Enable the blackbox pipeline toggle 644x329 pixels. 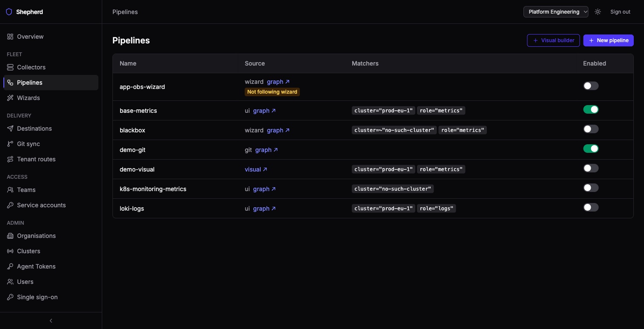click(591, 129)
